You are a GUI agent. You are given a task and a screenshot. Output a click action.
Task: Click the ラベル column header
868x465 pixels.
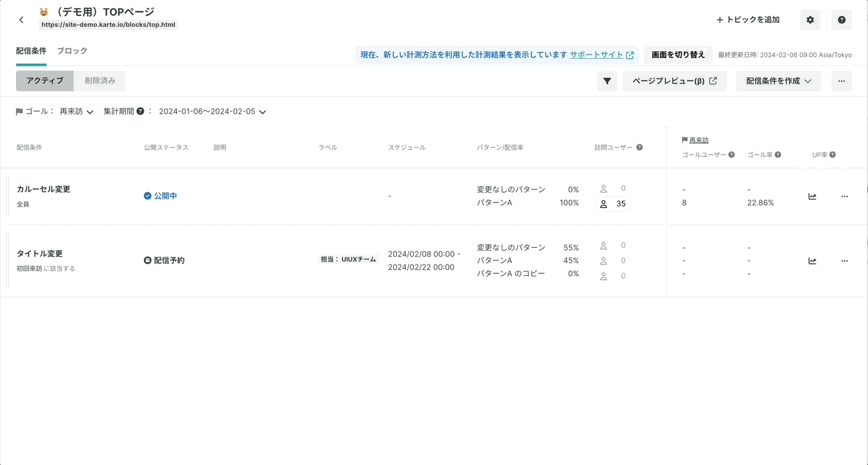(328, 148)
